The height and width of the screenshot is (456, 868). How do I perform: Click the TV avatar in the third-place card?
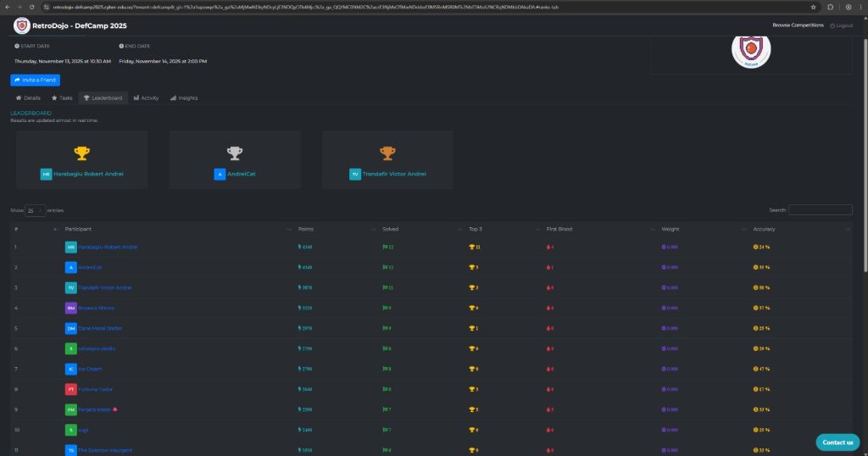coord(355,174)
